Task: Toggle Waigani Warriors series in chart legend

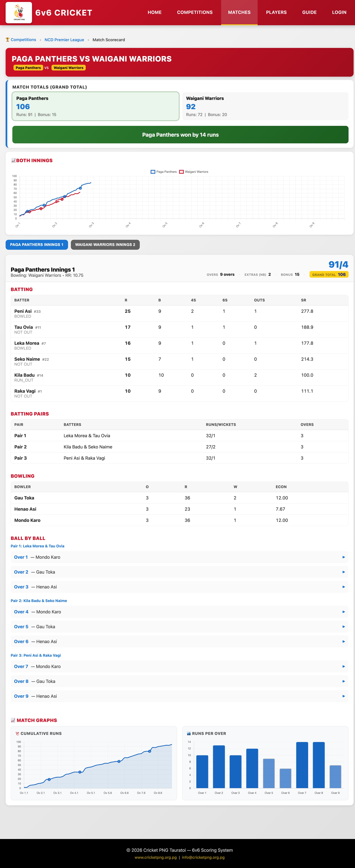Action: coord(194,172)
